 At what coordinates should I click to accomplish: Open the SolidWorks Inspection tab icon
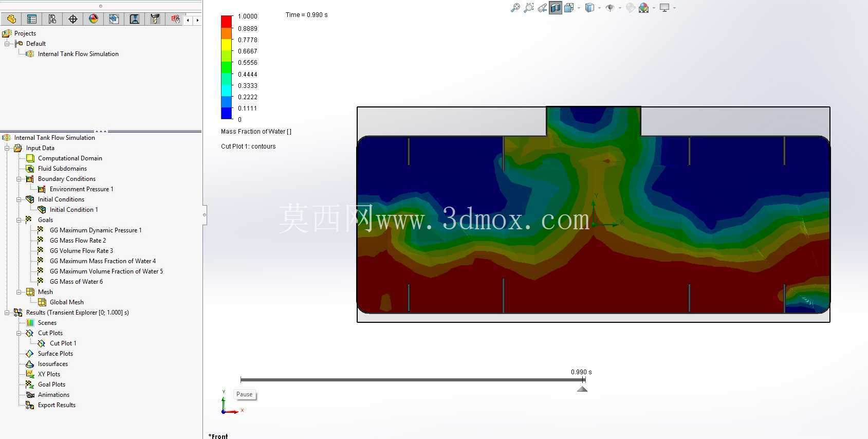[176, 19]
